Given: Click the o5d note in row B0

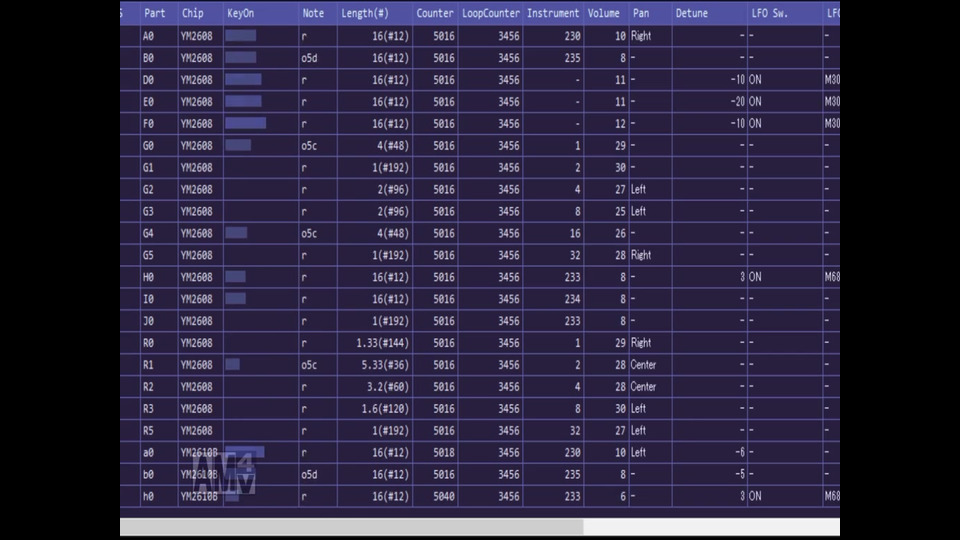Looking at the screenshot, I should pos(309,58).
